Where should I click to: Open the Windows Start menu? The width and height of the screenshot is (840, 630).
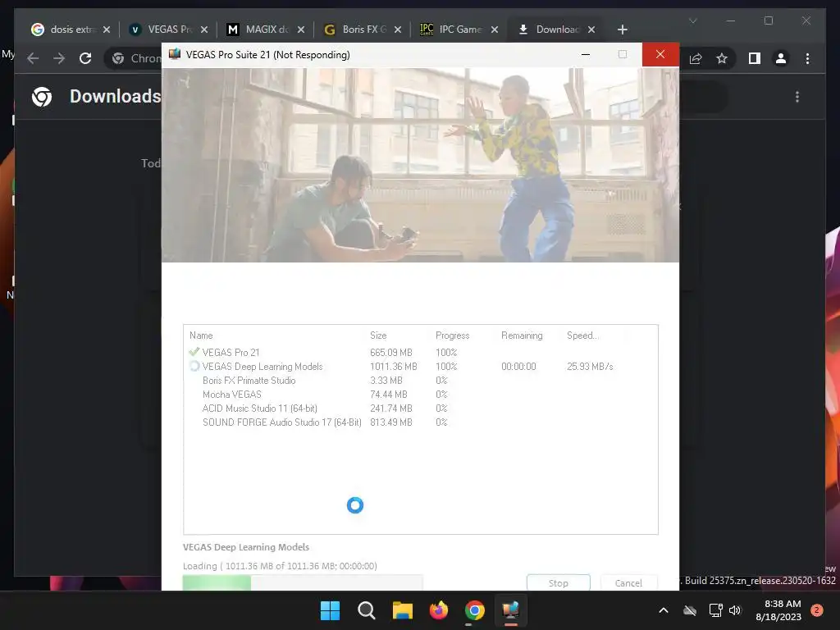[x=330, y=610]
